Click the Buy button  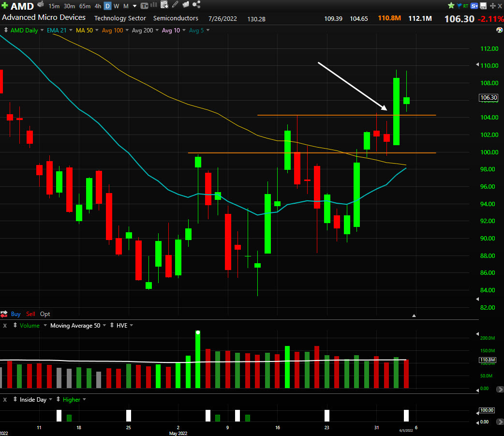(15, 314)
